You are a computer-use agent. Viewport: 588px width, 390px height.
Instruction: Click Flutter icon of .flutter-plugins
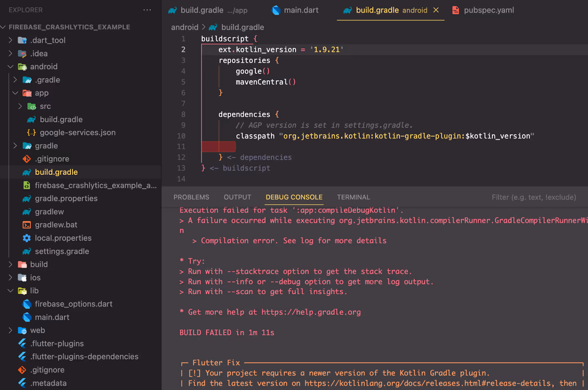click(x=22, y=343)
